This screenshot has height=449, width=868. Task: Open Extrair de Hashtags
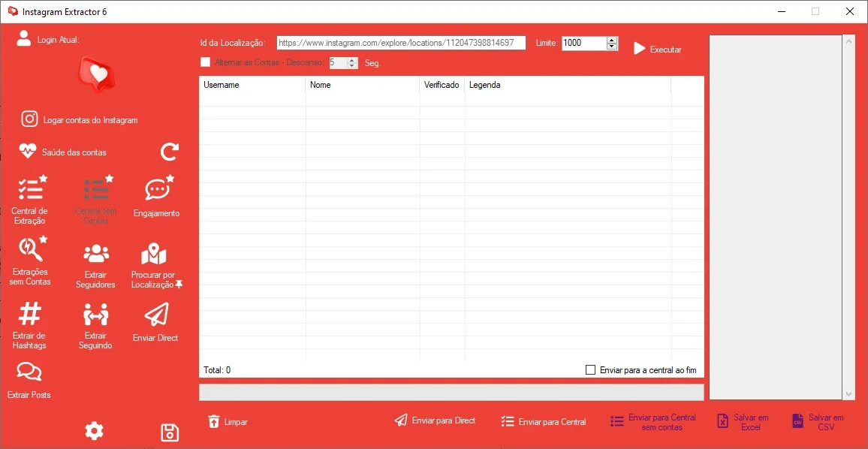coord(30,326)
